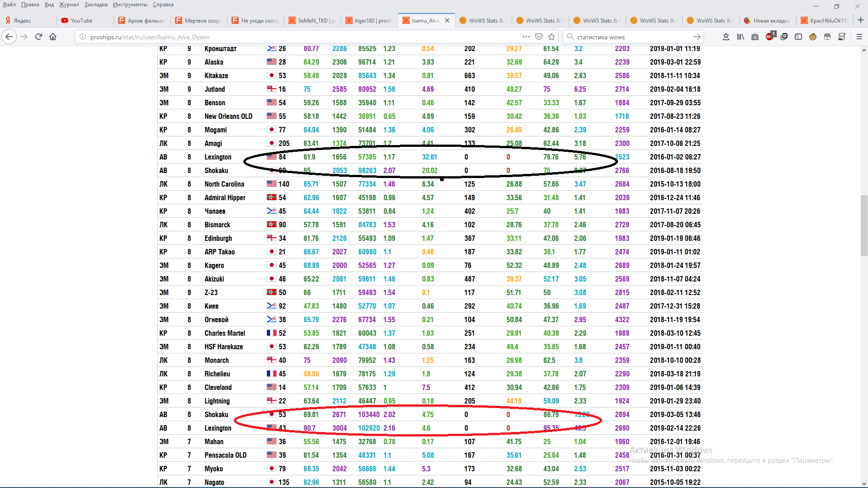Viewport: 868px width, 488px height.
Task: Open the library sidebar icon
Action: [741, 37]
